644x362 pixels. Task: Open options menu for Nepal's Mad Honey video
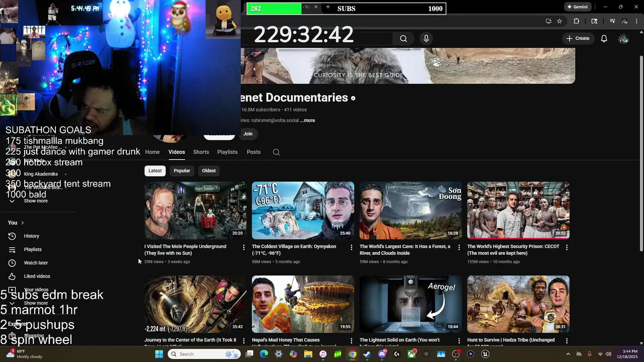tap(352, 341)
